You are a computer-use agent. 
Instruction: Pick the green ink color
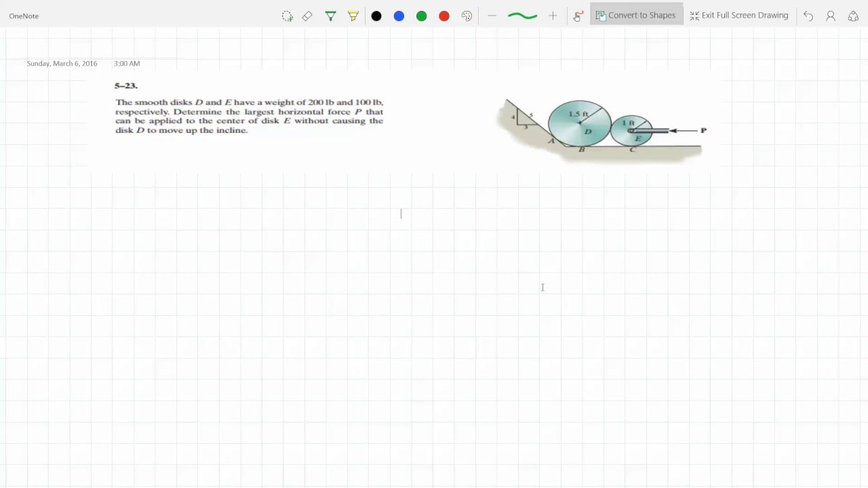(421, 16)
